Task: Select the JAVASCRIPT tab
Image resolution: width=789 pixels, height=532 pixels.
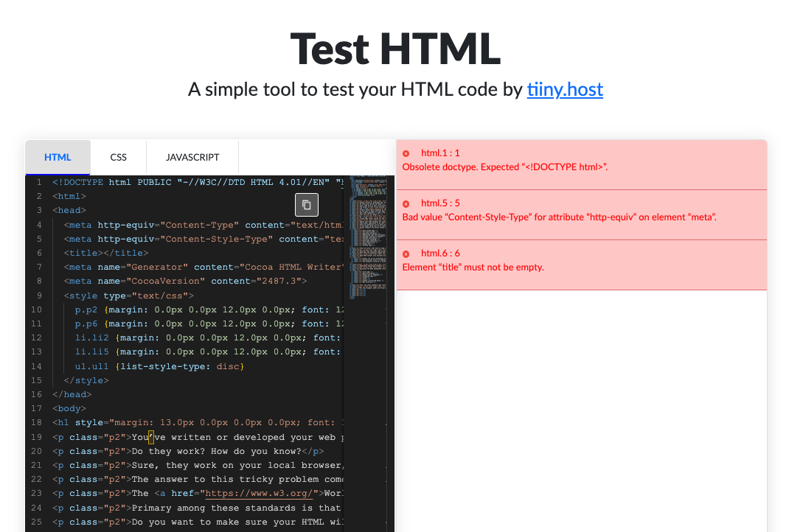Action: (192, 158)
